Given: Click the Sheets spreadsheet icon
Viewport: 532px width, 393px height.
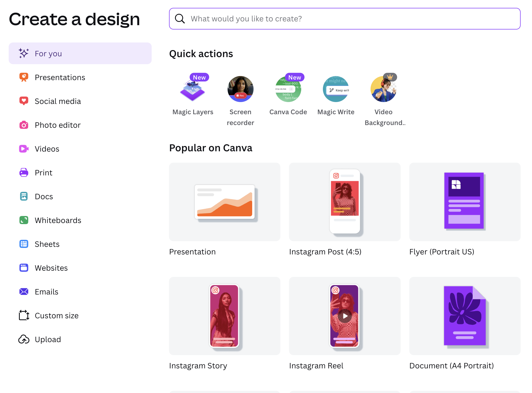Looking at the screenshot, I should coord(24,244).
